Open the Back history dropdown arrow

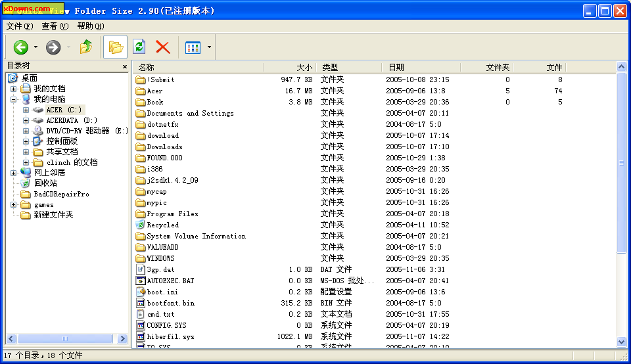point(35,47)
